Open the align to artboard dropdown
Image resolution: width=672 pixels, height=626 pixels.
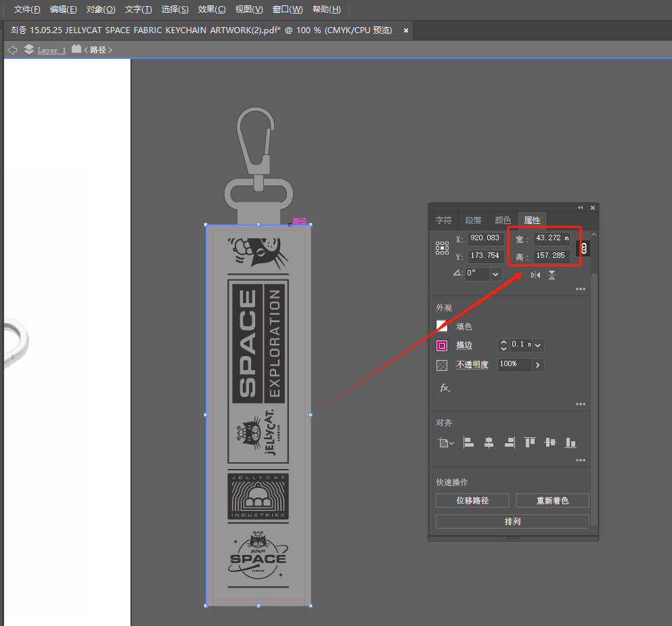(x=446, y=443)
